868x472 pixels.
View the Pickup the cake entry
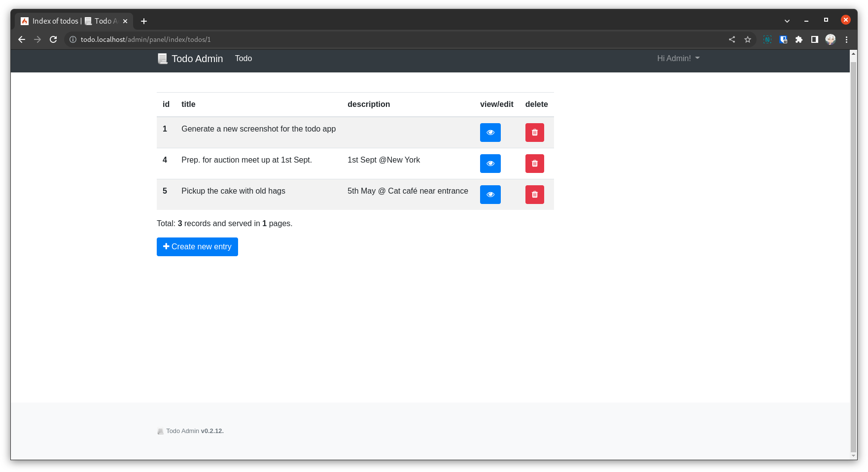[490, 195]
